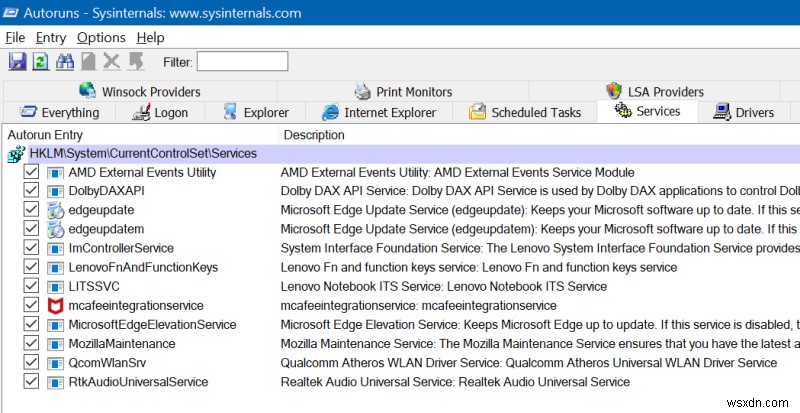The image size is (800, 413).
Task: Click the Save toolbar icon
Action: (x=17, y=62)
